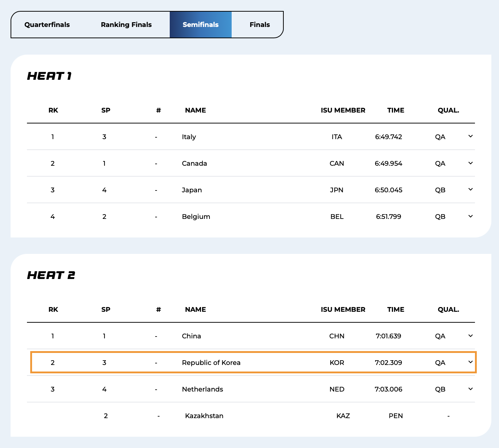499x448 pixels.
Task: Expand Canada row details chevron
Action: [470, 163]
